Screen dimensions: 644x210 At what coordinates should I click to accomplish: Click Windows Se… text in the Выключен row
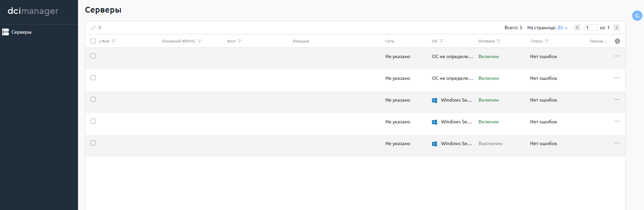tap(456, 144)
